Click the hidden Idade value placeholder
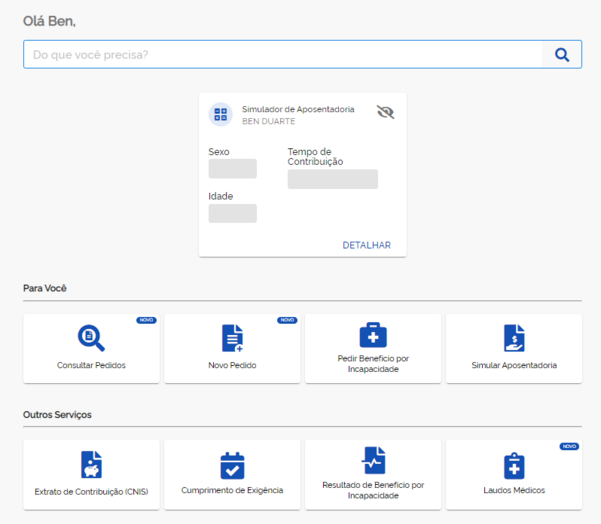 pos(233,213)
